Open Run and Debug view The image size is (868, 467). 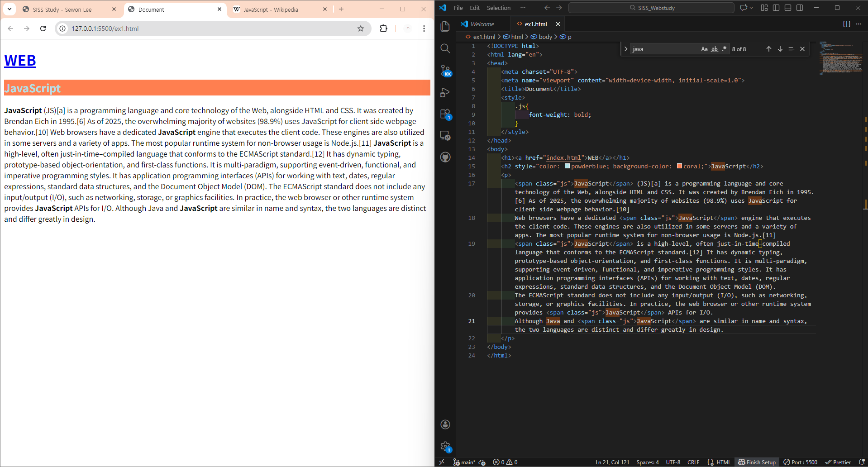coord(445,92)
